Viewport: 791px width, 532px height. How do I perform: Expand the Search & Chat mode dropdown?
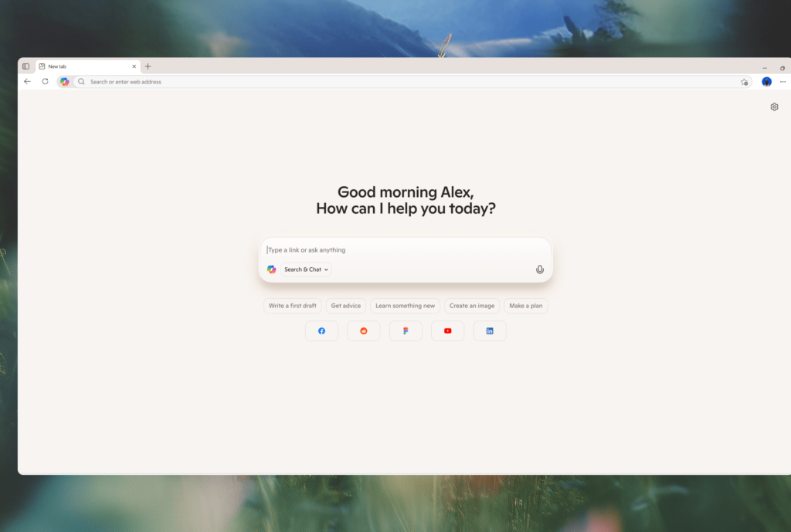(x=306, y=269)
